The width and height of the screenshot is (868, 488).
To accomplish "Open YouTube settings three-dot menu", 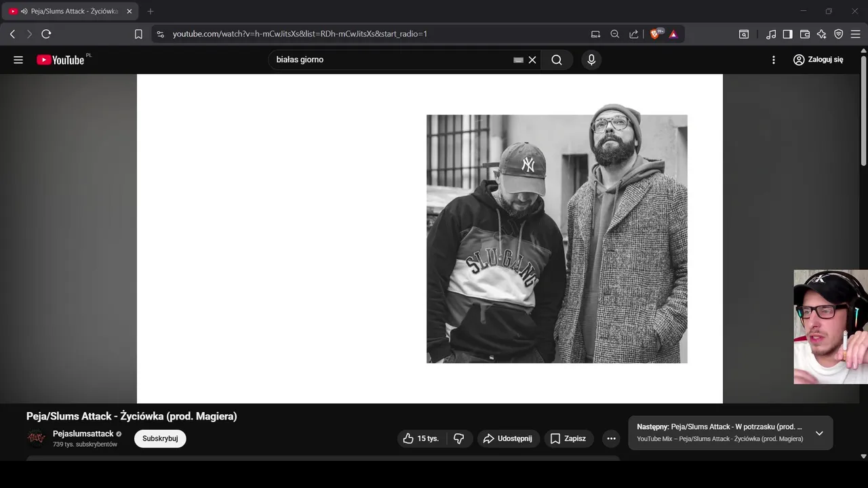I will [774, 60].
